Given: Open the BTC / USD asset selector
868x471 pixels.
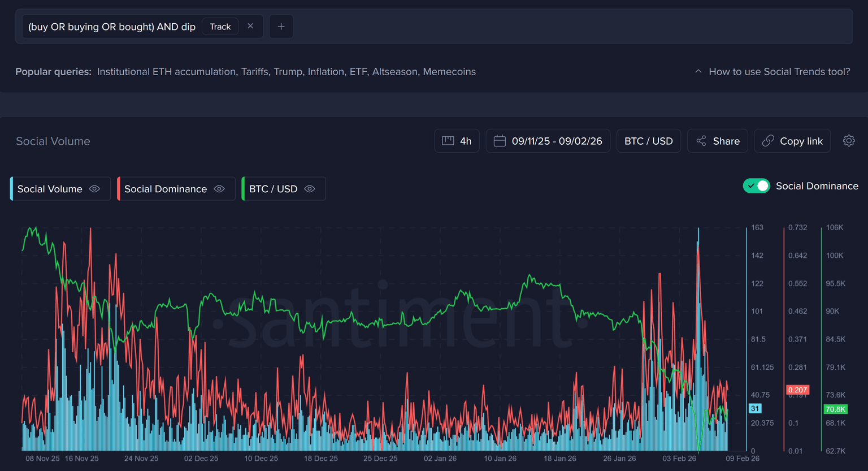Looking at the screenshot, I should point(648,141).
